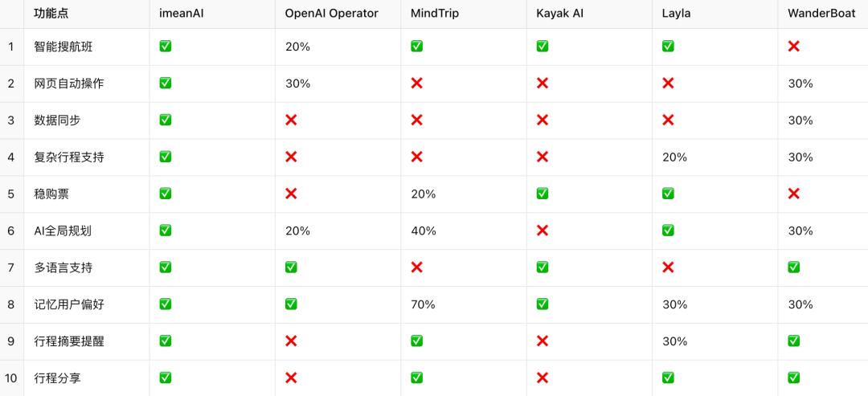Click the red cross for OpenAI Operator 数据同步
The width and height of the screenshot is (868, 396).
tap(291, 120)
